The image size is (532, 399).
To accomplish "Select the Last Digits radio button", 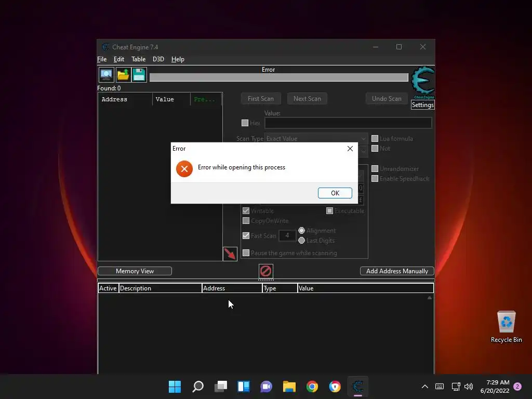I will [302, 240].
